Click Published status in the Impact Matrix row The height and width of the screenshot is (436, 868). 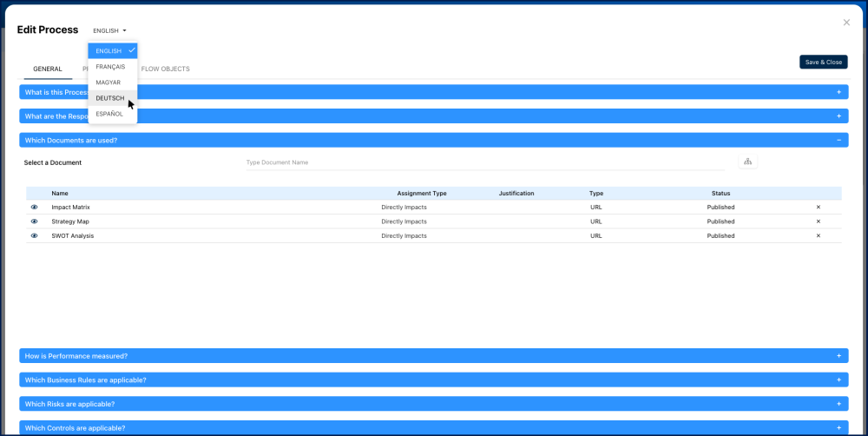point(720,208)
